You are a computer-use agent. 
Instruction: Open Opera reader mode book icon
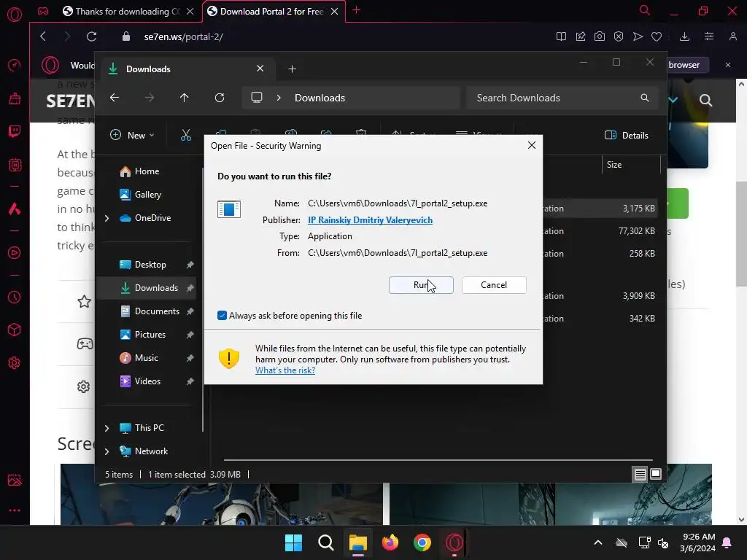561,36
